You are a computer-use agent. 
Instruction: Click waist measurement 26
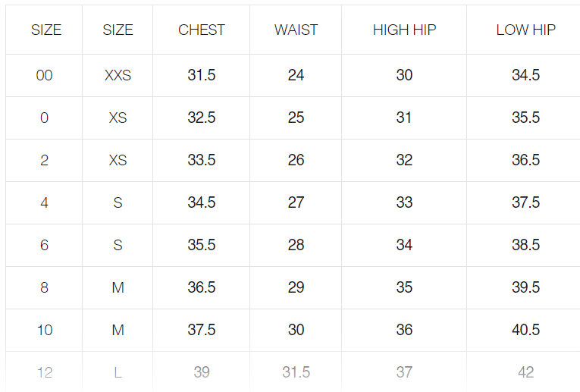[x=296, y=161]
